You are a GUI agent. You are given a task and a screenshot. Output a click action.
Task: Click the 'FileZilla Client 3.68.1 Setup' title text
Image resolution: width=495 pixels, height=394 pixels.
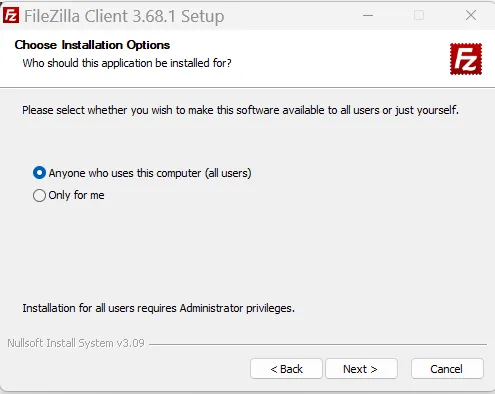click(x=124, y=16)
